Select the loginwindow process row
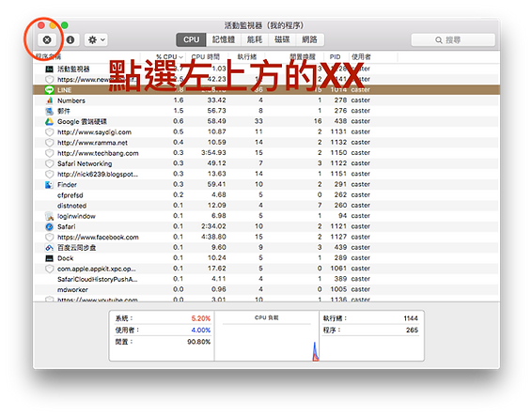The height and width of the screenshot is (416, 532). pyautogui.click(x=266, y=216)
